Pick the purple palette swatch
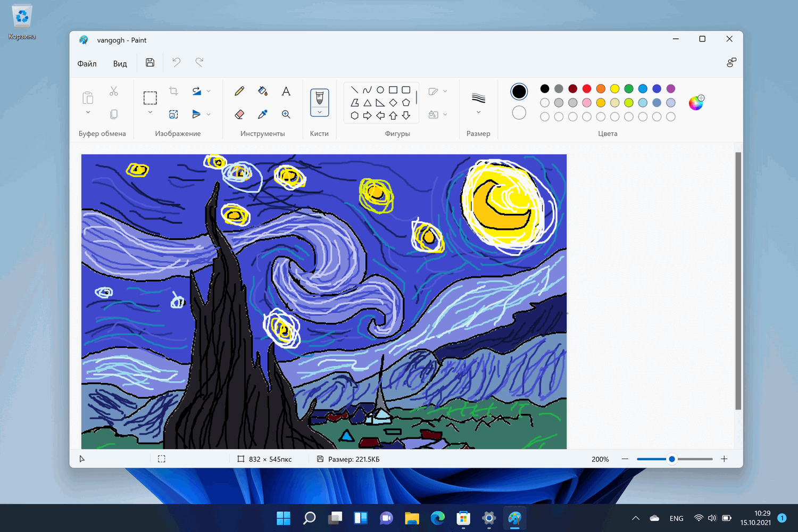Viewport: 798px width, 532px height. tap(671, 88)
